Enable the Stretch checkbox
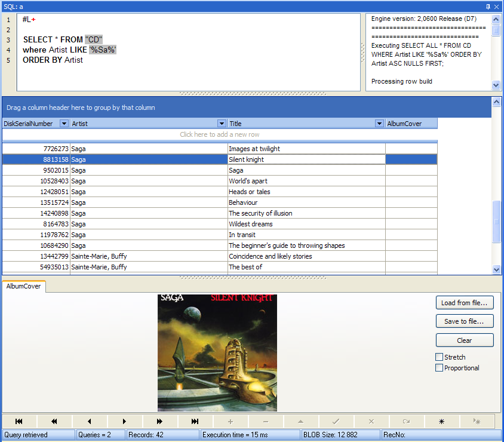The height and width of the screenshot is (442, 504). (440, 357)
